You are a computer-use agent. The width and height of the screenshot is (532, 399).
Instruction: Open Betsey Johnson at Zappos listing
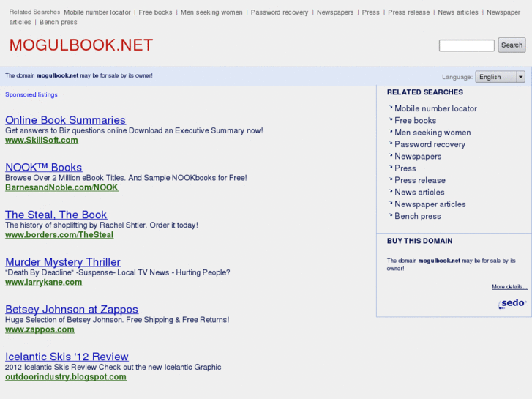click(72, 310)
